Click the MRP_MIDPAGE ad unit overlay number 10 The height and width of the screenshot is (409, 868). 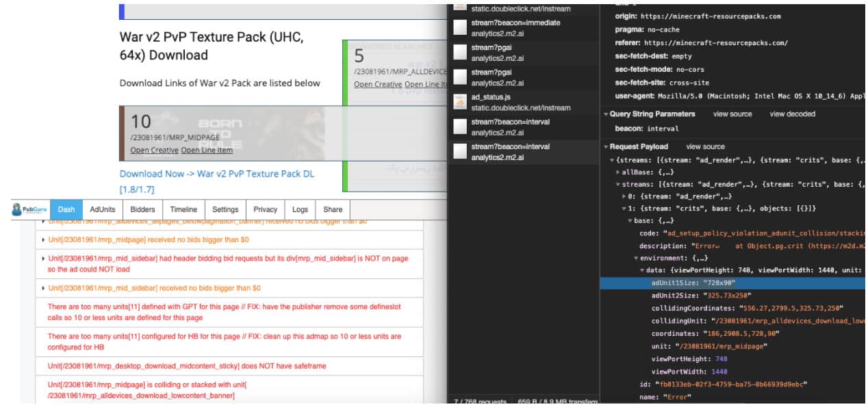coord(140,122)
